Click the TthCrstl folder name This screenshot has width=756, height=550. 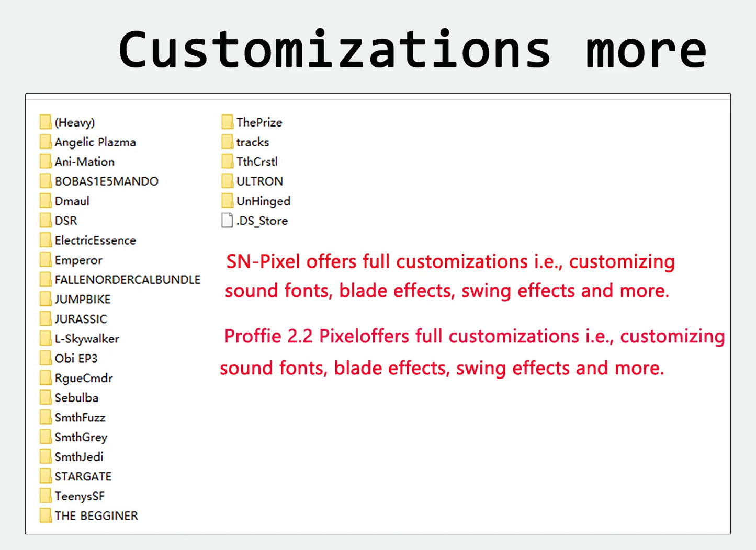(257, 162)
